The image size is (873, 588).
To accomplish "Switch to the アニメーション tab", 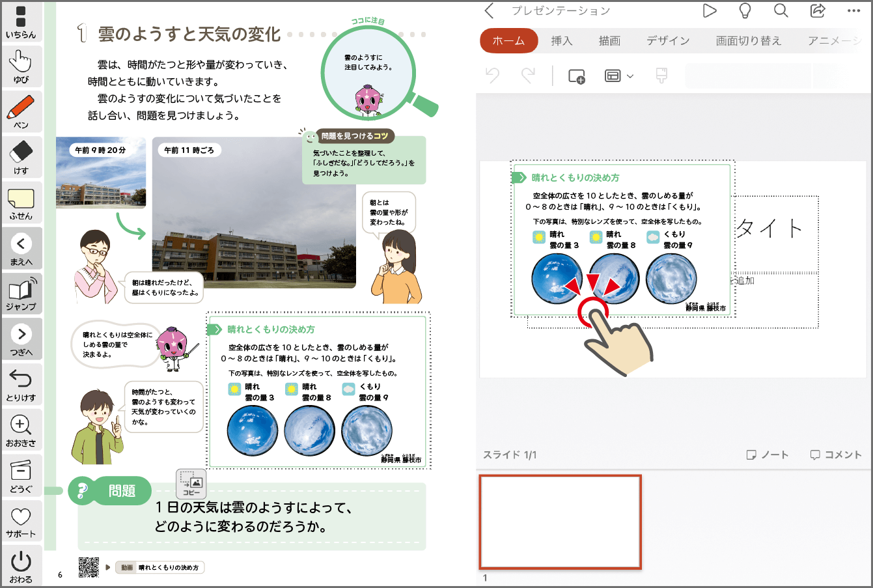I will point(834,40).
